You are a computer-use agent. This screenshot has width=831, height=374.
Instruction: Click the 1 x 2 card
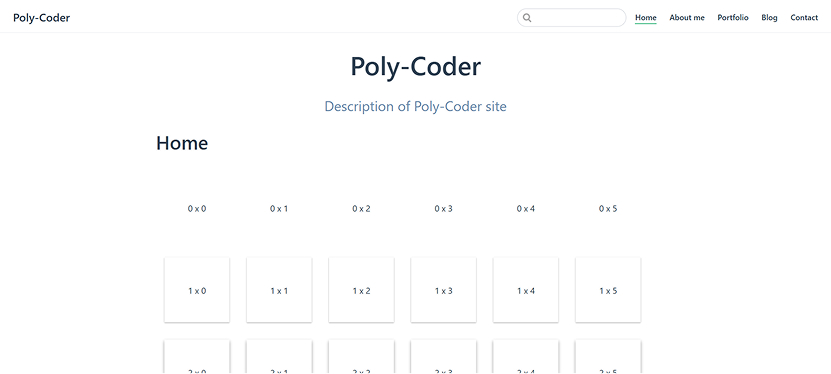(361, 290)
